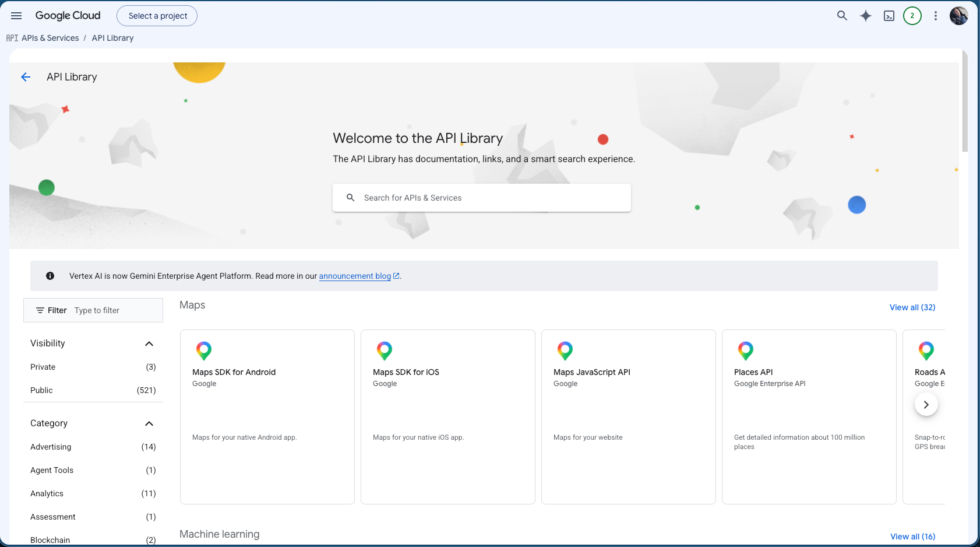Filter by Advertising category
Screen dimensions: 980x547
coord(93,447)
